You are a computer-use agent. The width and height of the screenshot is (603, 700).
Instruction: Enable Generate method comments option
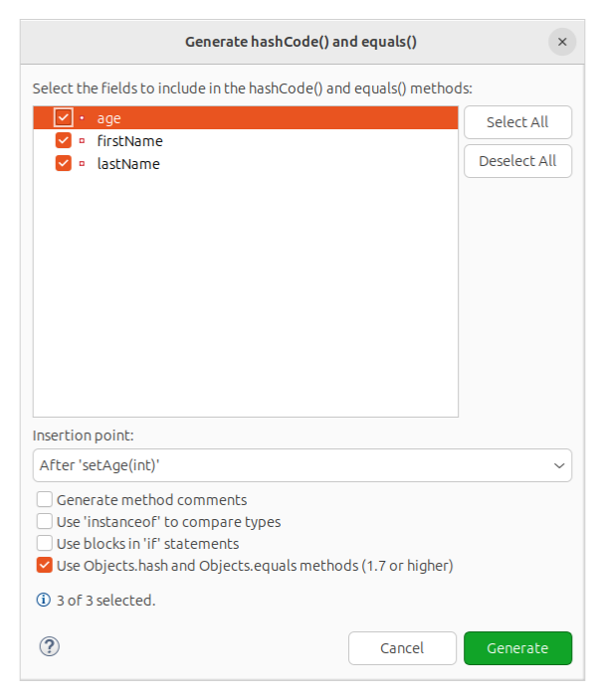coord(45,500)
